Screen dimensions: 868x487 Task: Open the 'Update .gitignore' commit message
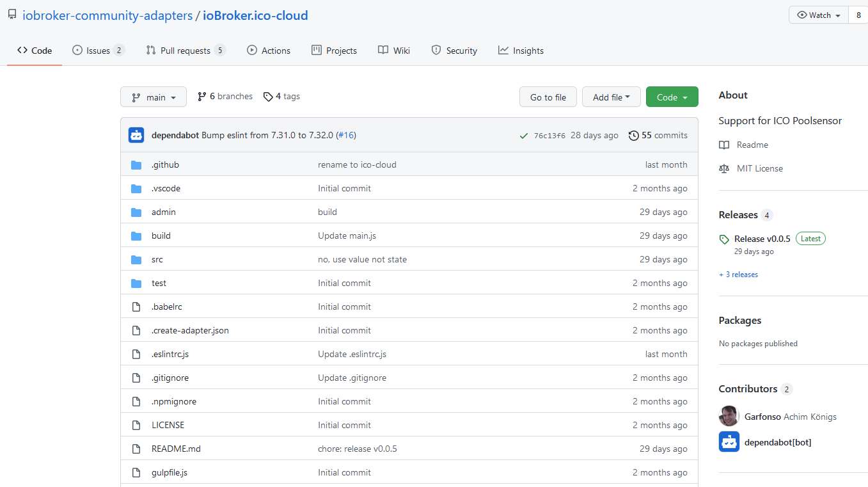(x=352, y=378)
